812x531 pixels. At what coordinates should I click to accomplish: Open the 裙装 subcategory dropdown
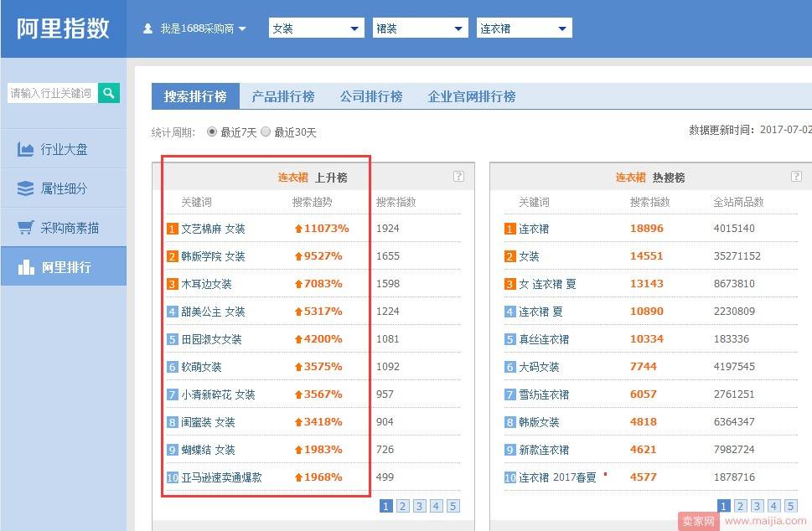click(421, 28)
